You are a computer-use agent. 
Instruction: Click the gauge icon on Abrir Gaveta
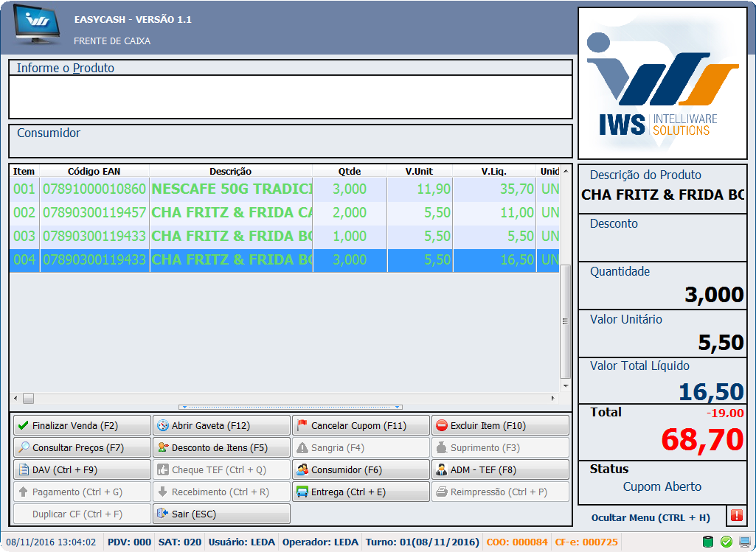tap(162, 425)
